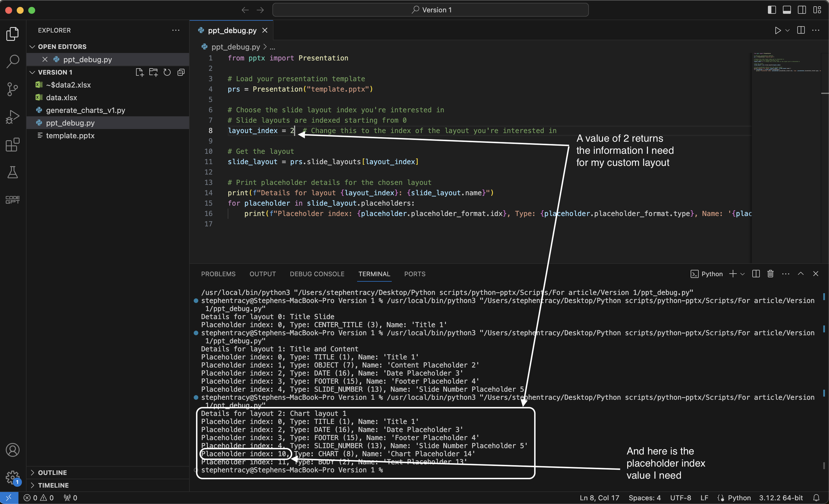Switch to the Debug Console tab
This screenshot has height=504, width=829.
[317, 274]
